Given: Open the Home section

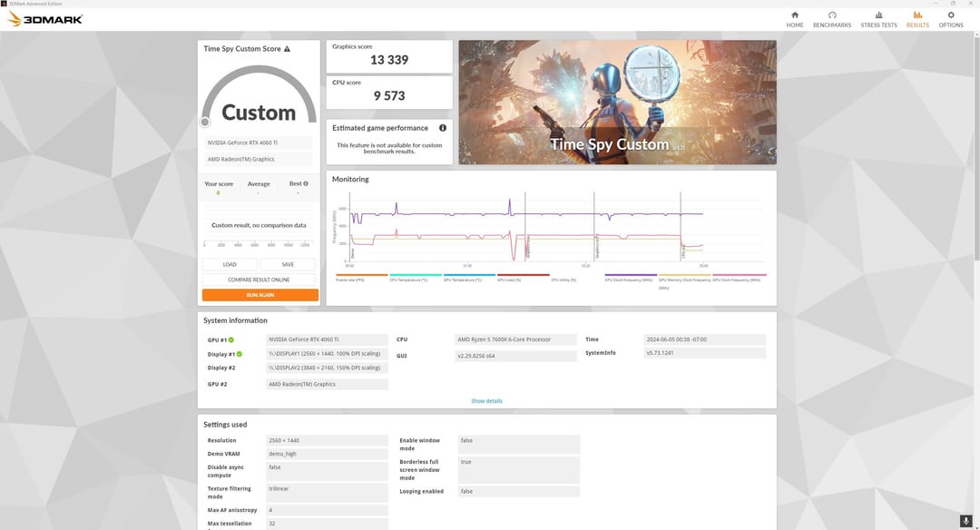Looking at the screenshot, I should click(794, 19).
